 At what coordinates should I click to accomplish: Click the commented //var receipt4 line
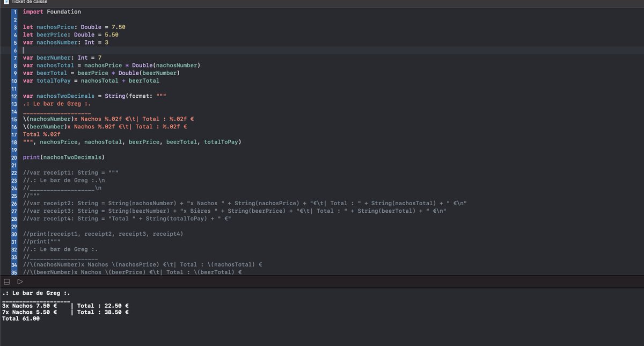tap(127, 219)
